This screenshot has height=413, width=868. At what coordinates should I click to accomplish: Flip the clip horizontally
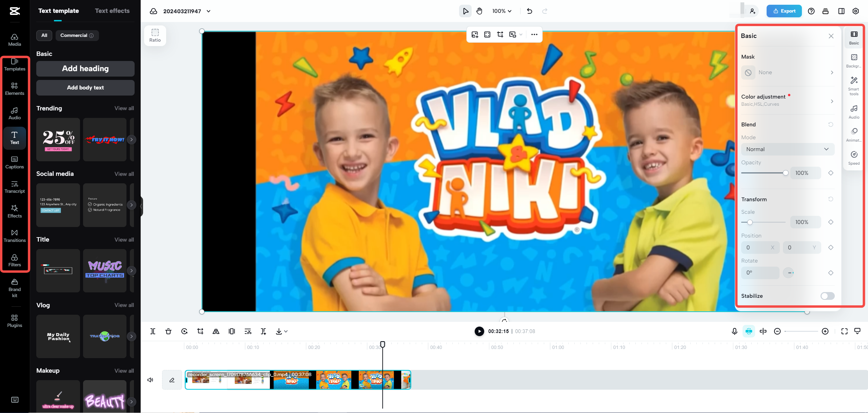(x=216, y=331)
